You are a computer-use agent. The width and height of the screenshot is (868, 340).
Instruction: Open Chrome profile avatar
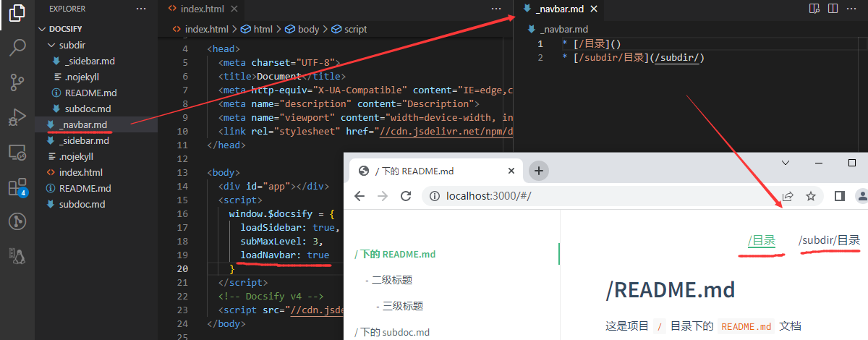(x=862, y=196)
